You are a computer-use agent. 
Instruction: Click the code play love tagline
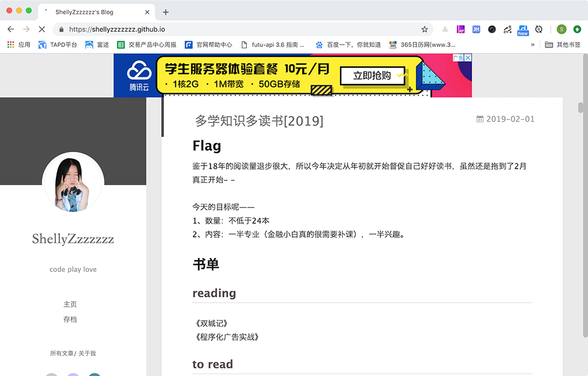click(73, 269)
